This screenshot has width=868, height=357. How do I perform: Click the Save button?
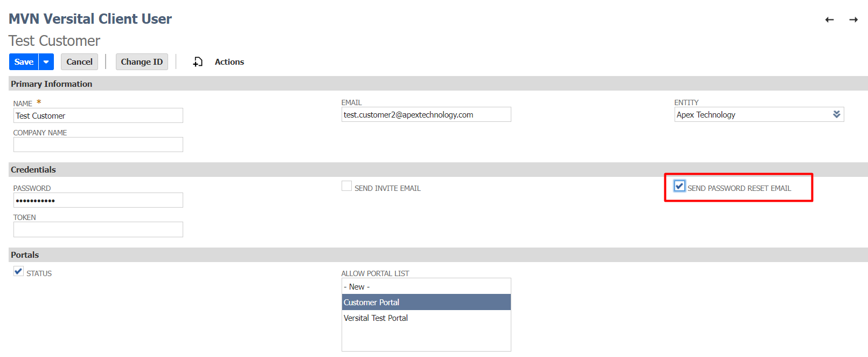tap(24, 62)
